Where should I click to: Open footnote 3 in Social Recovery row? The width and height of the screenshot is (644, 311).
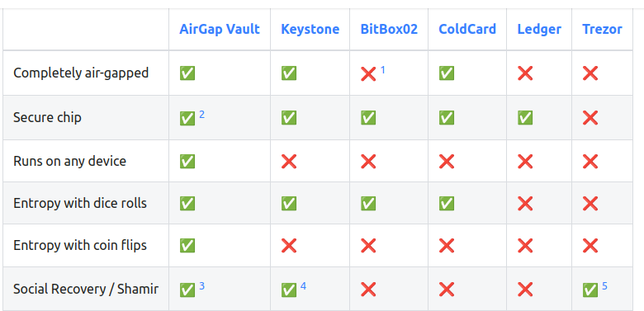click(201, 286)
